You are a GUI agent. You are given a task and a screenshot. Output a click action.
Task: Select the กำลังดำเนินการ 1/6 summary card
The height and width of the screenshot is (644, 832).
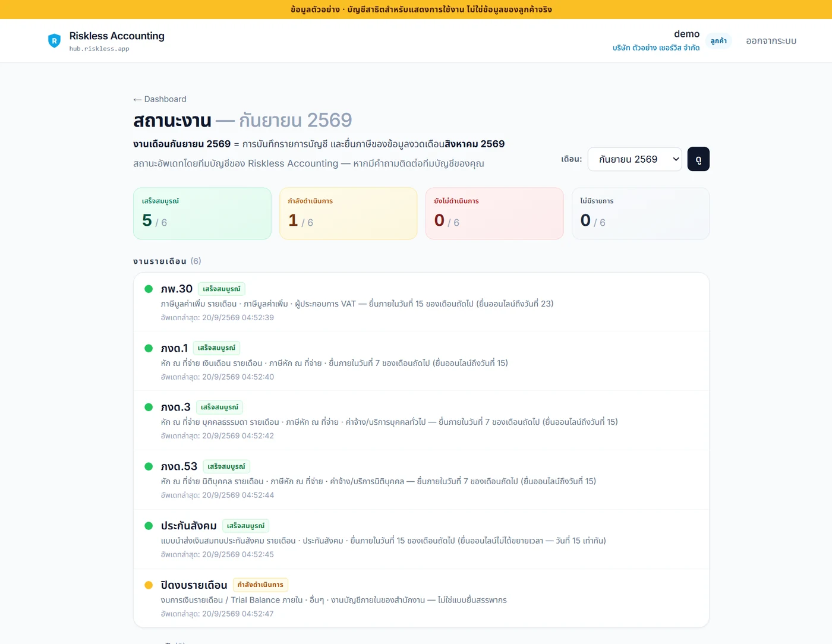coord(348,214)
